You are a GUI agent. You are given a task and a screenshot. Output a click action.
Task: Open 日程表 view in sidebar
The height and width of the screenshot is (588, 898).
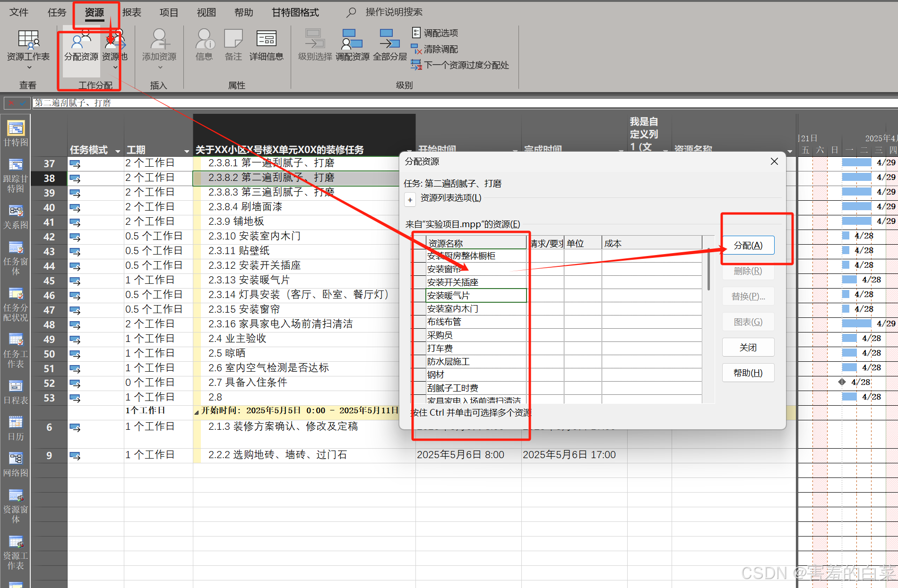point(16,392)
